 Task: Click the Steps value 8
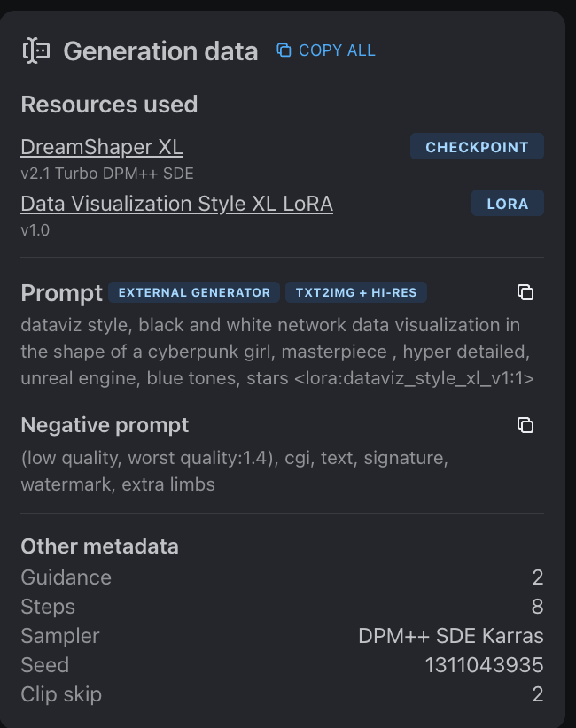(x=537, y=607)
